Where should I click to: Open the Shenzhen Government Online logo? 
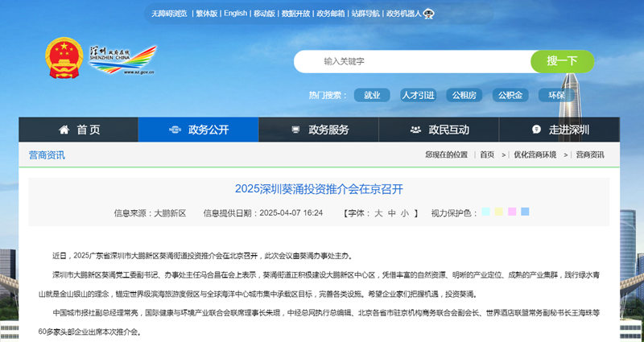pos(123,60)
